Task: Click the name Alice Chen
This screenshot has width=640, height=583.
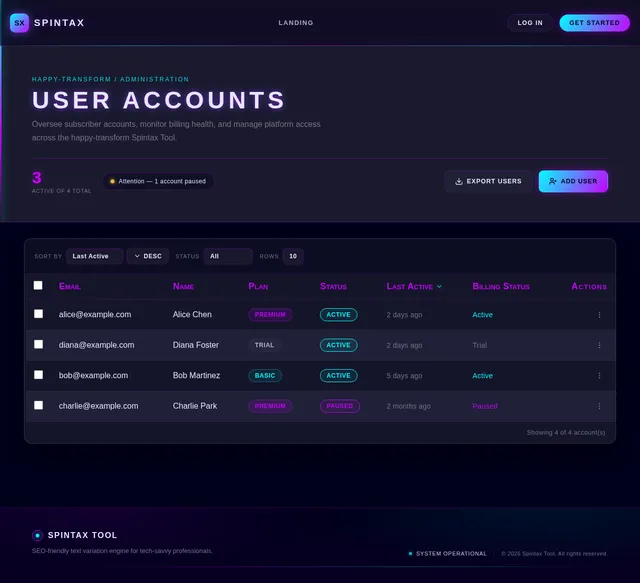Action: tap(192, 315)
